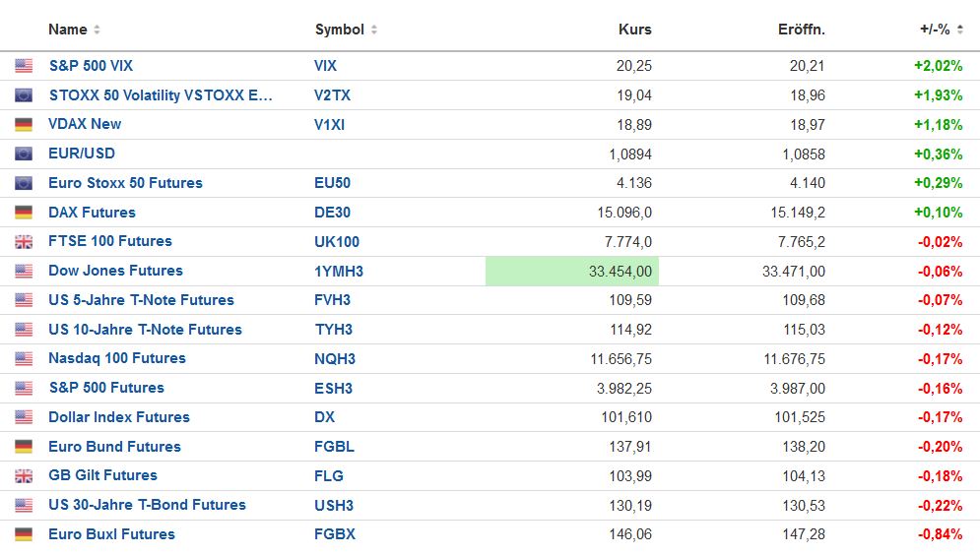Image resolution: width=980 pixels, height=556 pixels.
Task: Click the US flag beside S&P 500 VIX
Action: tap(24, 66)
